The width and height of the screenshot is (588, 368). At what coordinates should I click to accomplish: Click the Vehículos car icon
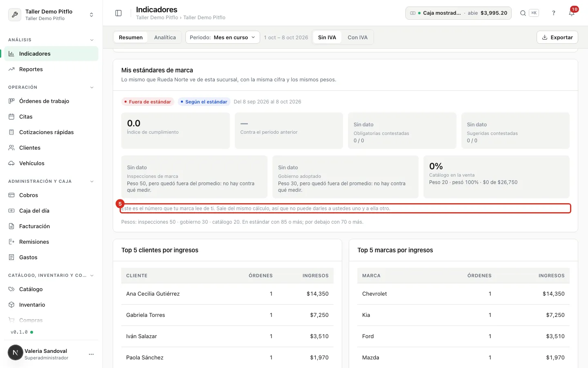pyautogui.click(x=11, y=163)
